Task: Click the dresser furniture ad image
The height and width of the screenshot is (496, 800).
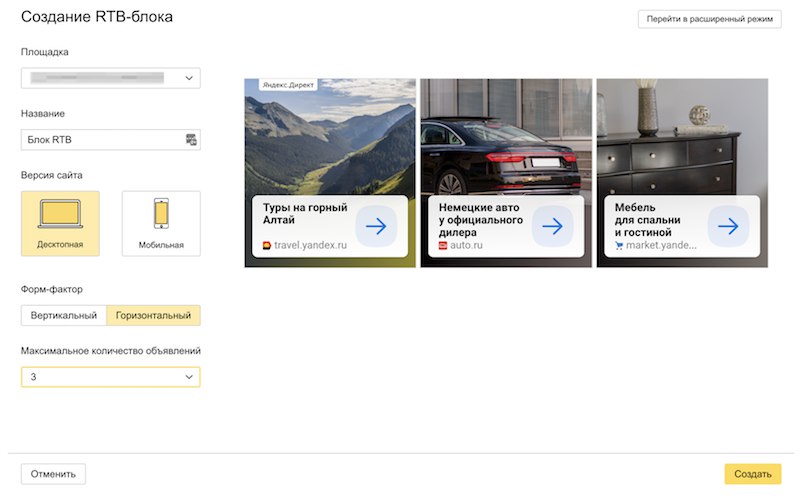Action: click(x=682, y=138)
